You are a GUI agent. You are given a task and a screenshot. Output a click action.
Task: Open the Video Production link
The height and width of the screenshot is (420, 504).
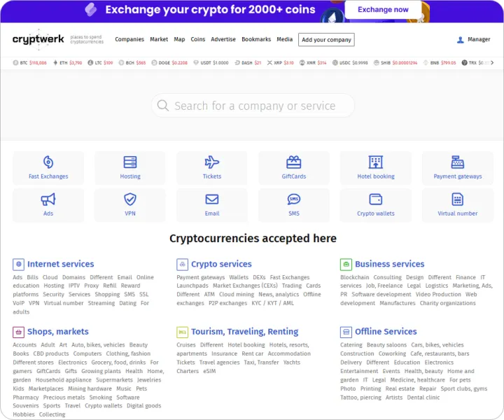point(438,295)
